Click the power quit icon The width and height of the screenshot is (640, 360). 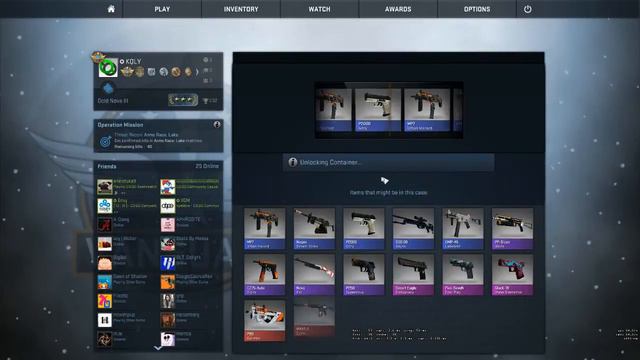coord(527,9)
